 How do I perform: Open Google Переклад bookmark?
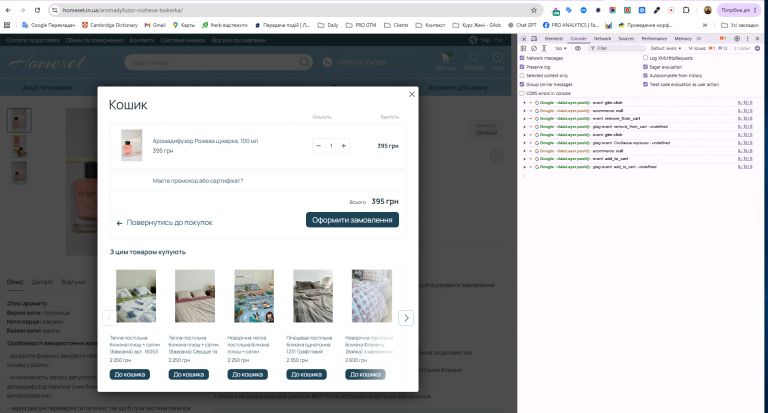point(48,25)
